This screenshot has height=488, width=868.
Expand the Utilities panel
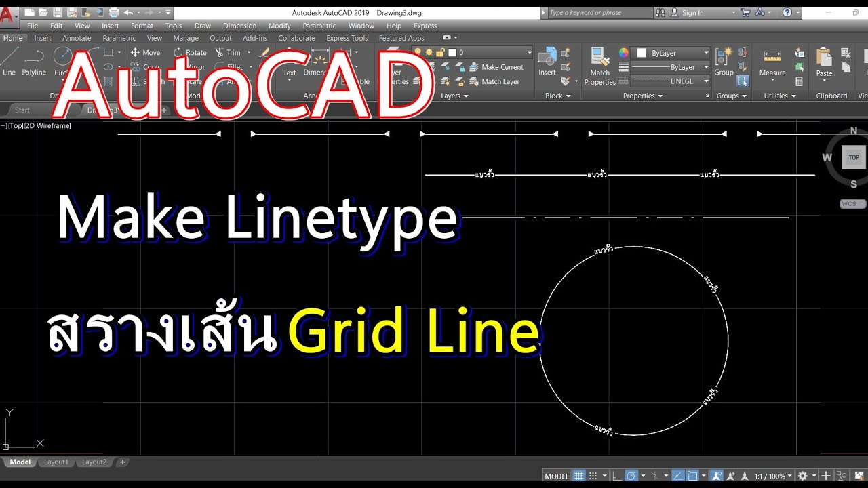pyautogui.click(x=780, y=96)
